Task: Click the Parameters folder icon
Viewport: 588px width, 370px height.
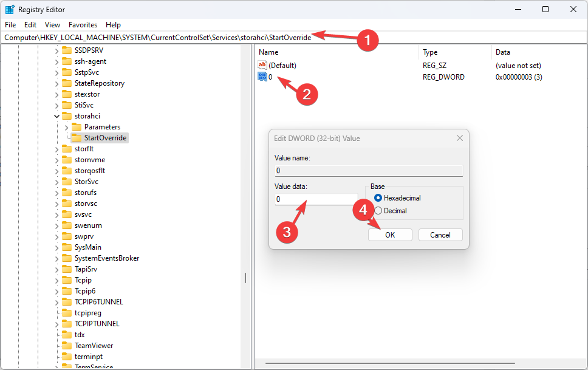Action: (77, 127)
